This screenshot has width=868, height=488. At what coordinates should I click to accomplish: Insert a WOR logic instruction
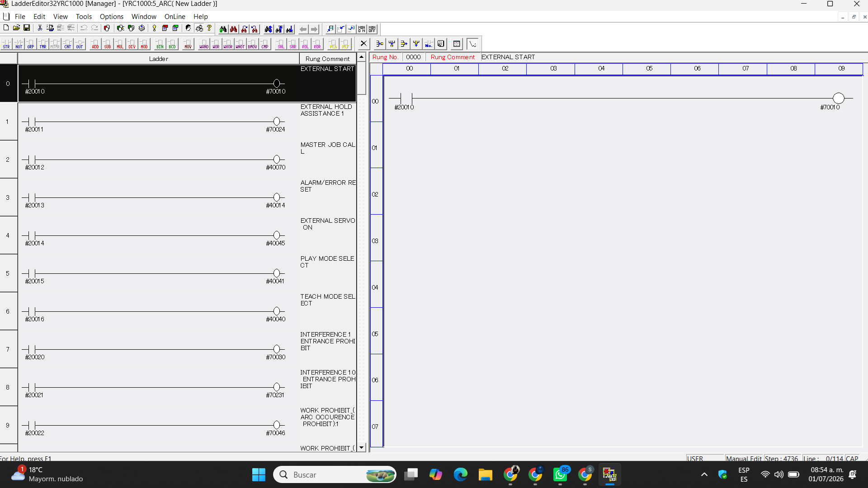click(x=216, y=44)
